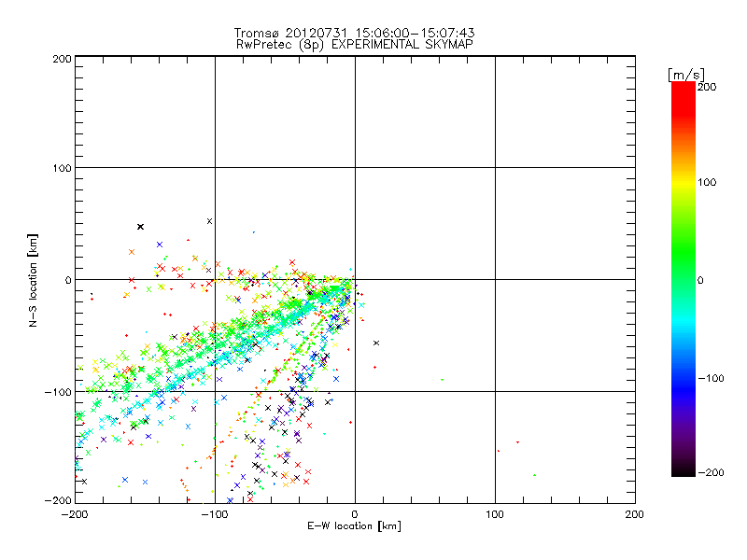The image size is (747, 560).
Task: Click the lone green dot near E-W 60
Action: pos(443,380)
